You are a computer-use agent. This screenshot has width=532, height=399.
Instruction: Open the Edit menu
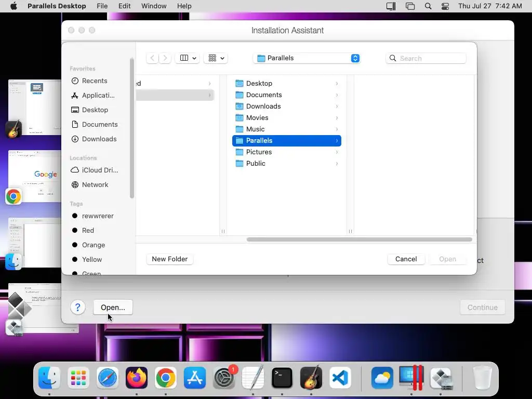coord(124,6)
